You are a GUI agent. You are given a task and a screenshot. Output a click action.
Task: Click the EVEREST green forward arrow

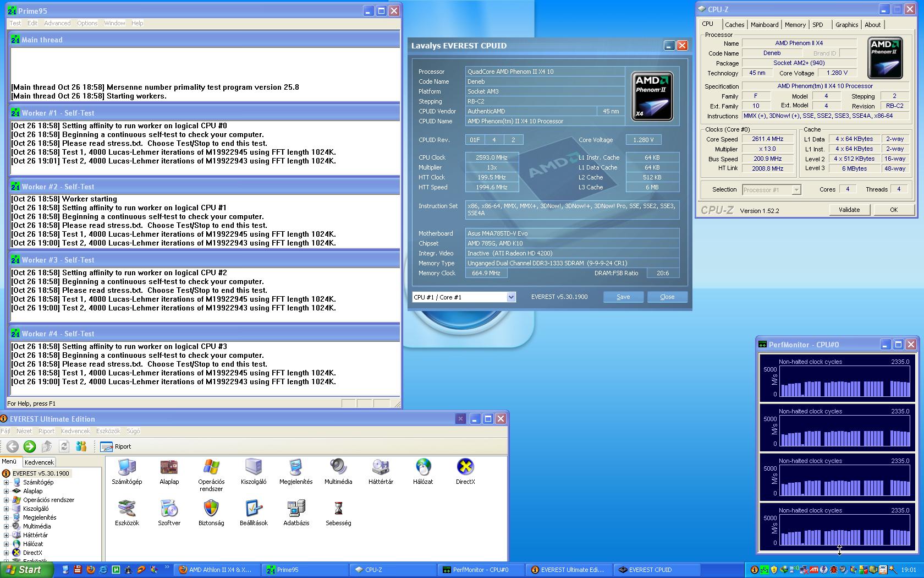(x=30, y=446)
